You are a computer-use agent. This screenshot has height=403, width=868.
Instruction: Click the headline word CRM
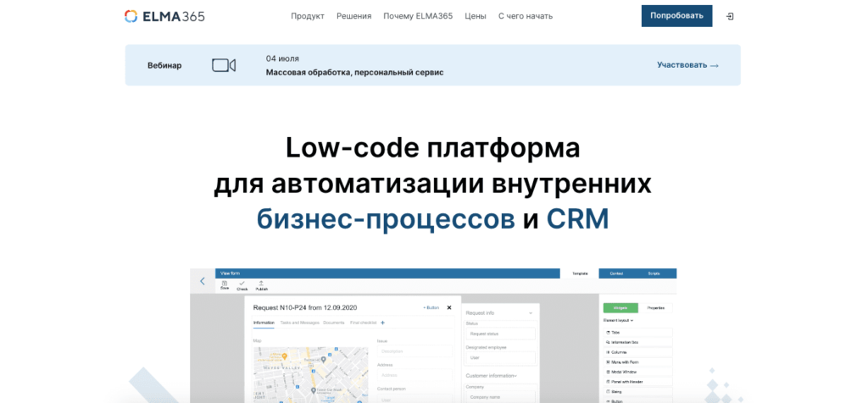point(577,219)
